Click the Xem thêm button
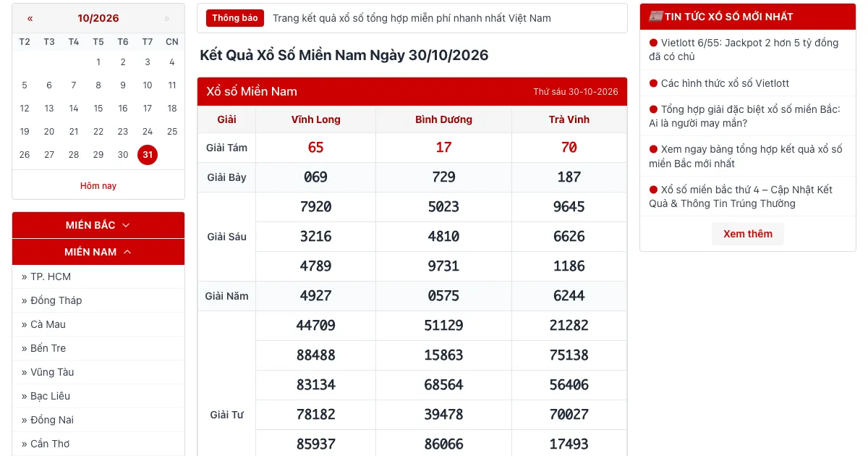 [x=748, y=234]
